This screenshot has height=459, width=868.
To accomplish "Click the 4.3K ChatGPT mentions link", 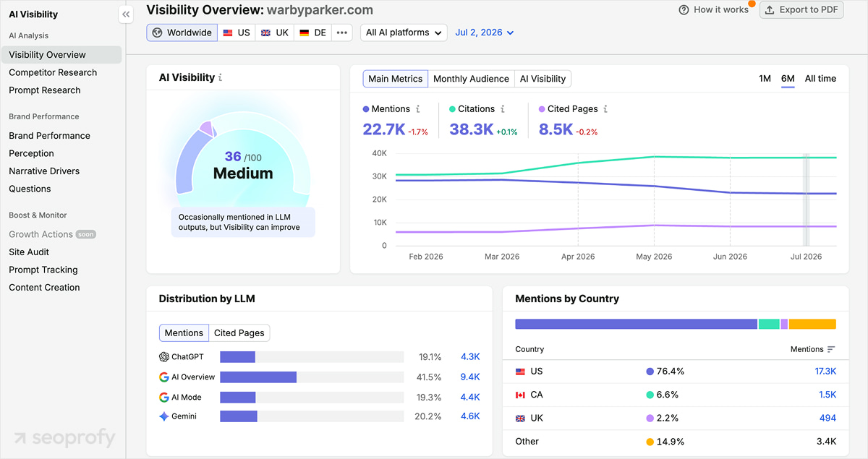I will tap(470, 357).
